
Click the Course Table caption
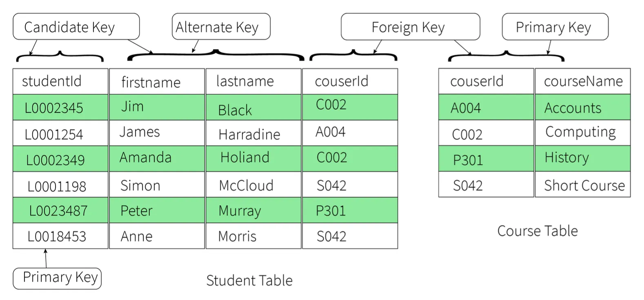pyautogui.click(x=537, y=231)
